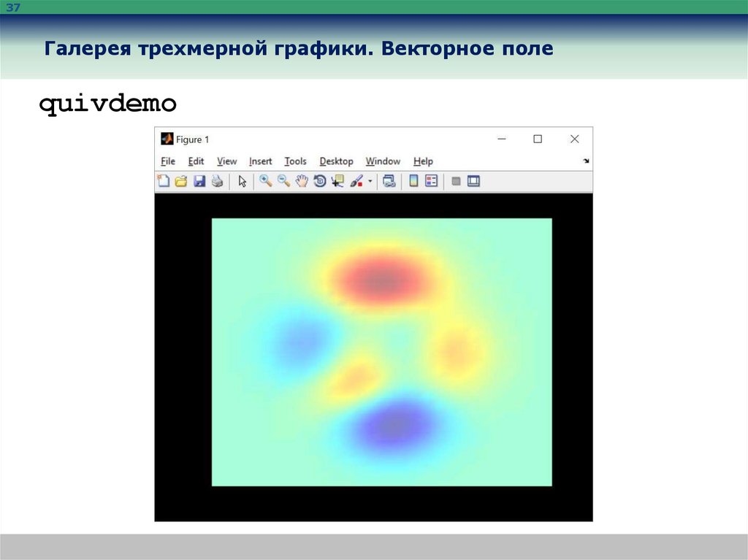
Task: Maximize the Figure 1 window
Action: (x=538, y=139)
